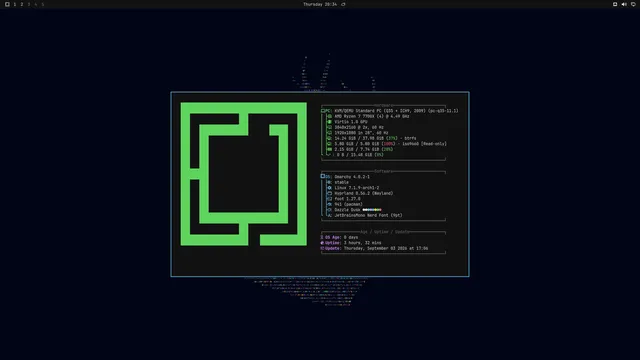640x360 pixels.
Task: Click the color palette dots after Dazzle Dusk
Action: click(372, 210)
